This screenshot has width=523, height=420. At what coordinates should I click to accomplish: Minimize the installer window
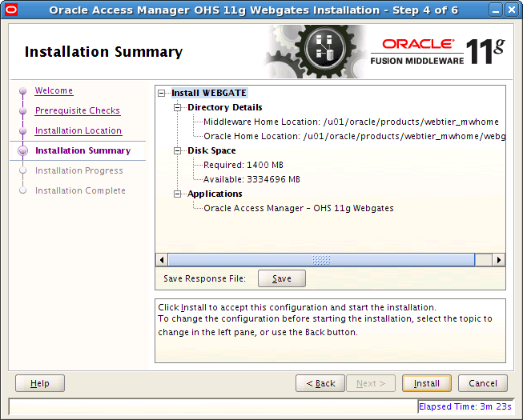(x=496, y=10)
